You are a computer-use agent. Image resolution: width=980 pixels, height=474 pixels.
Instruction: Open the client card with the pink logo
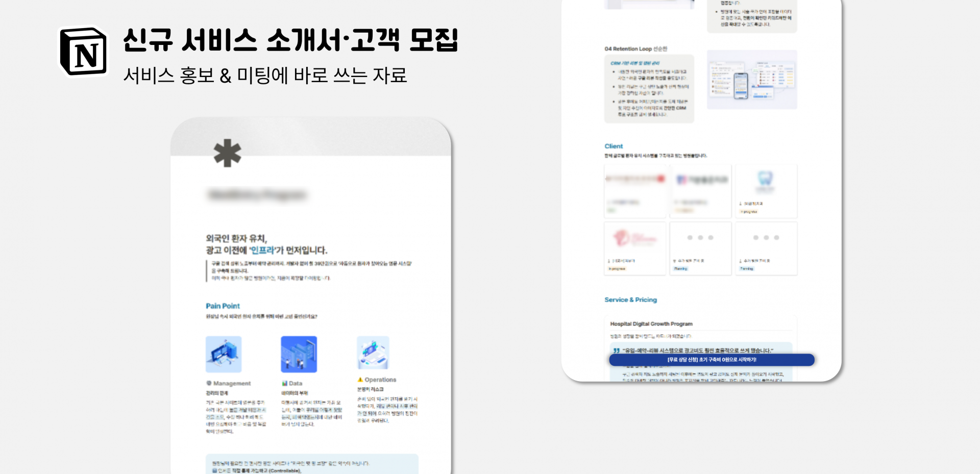coord(635,248)
